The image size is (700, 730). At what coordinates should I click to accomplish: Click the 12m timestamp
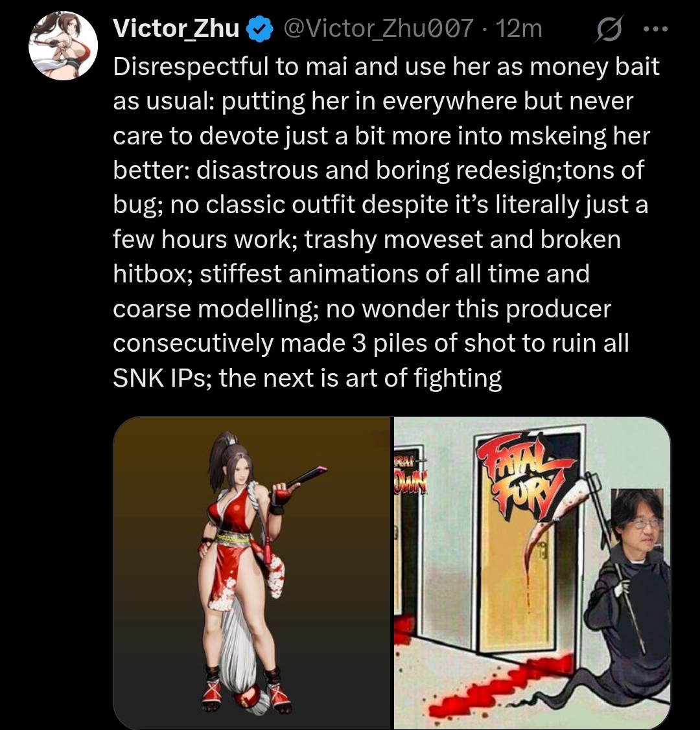click(x=519, y=29)
